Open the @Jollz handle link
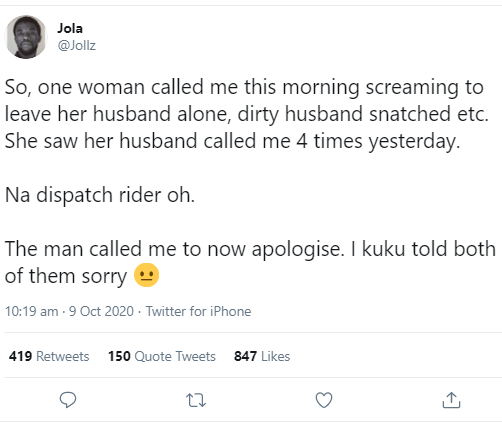Viewport: 502px width, 429px height. tap(77, 45)
